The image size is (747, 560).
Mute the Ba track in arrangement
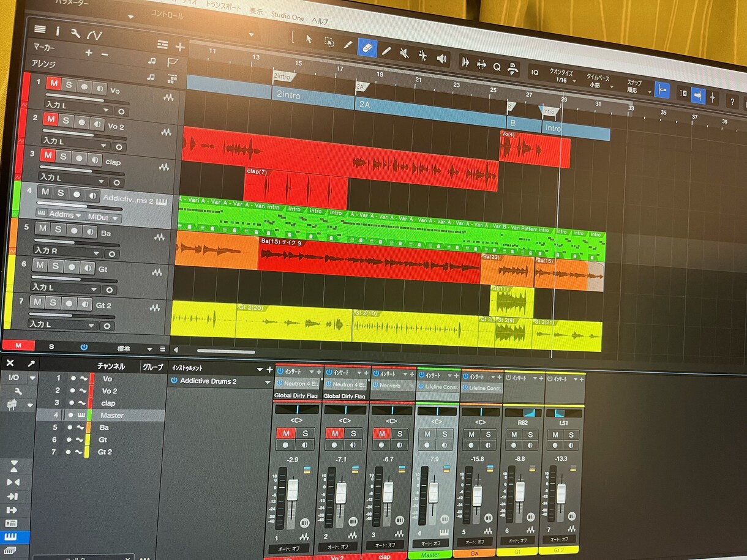42,229
